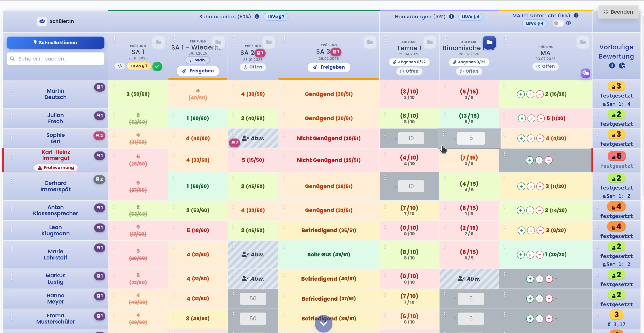Click the Schüler:in suchen search field
The image size is (644, 333).
pos(55,59)
